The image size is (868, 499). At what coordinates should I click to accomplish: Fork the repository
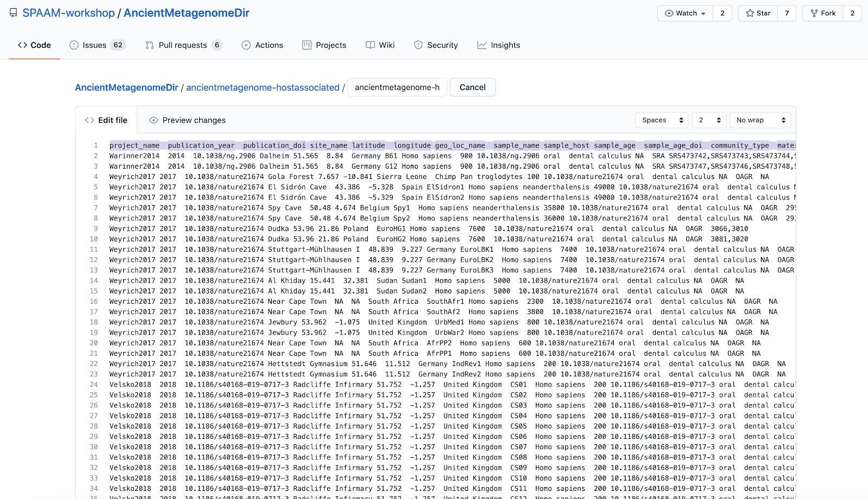pyautogui.click(x=822, y=13)
